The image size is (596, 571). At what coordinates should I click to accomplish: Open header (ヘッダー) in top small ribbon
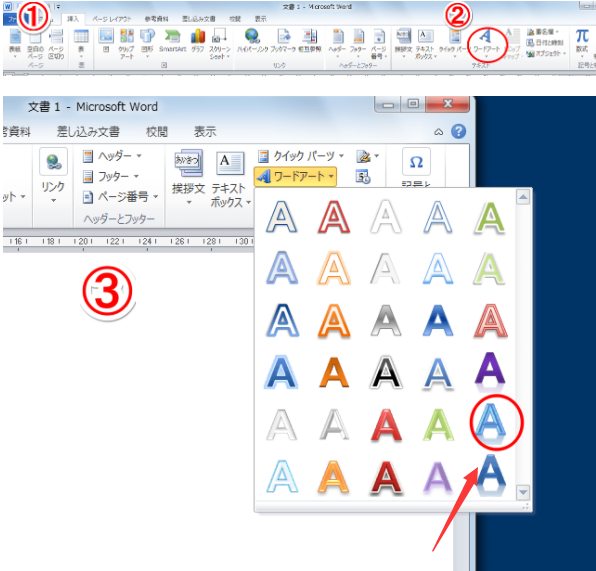point(337,43)
